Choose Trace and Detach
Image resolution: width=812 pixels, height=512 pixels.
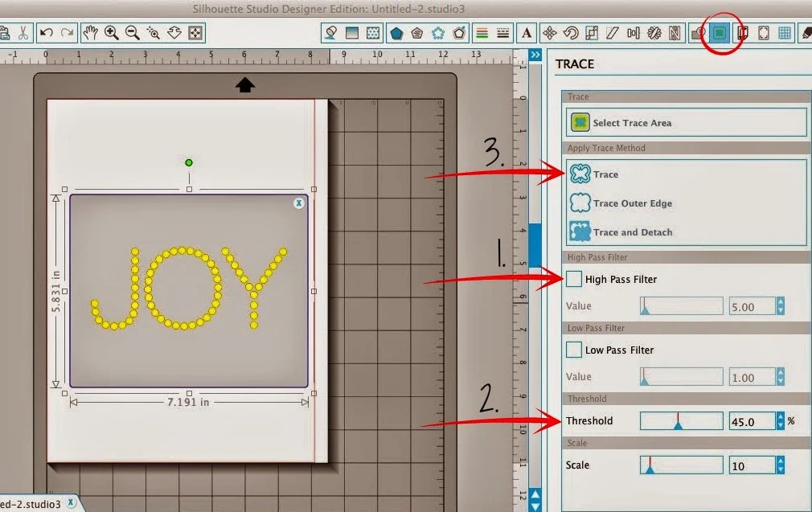coord(621,232)
